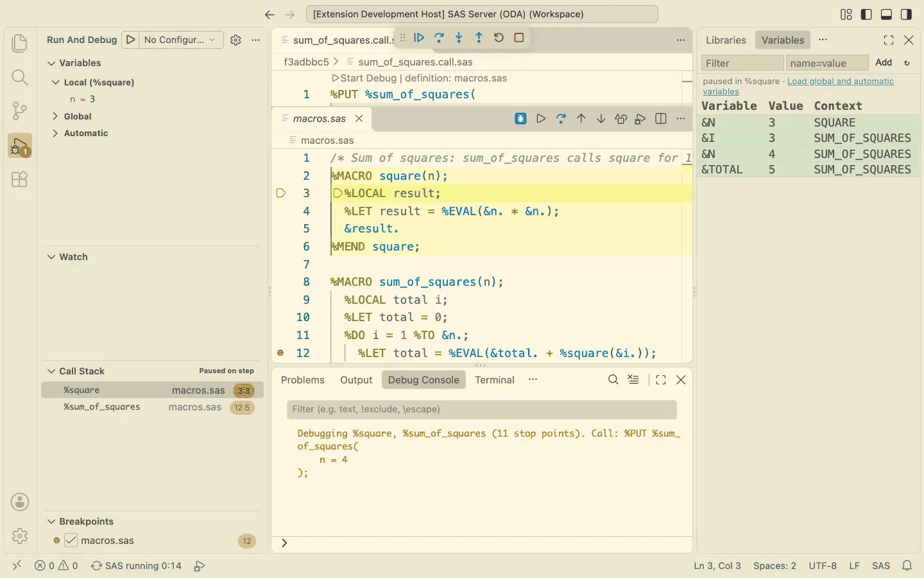This screenshot has width=924, height=578.
Task: Click the Start Debugging play button
Action: [131, 40]
